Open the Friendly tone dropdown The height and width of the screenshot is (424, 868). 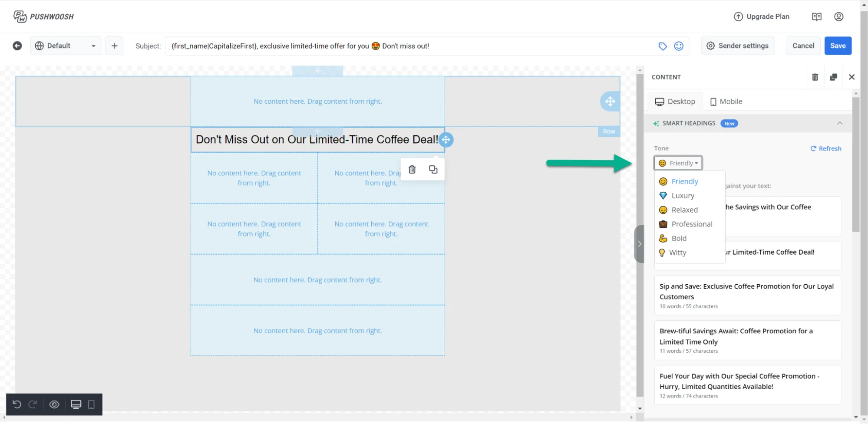[x=678, y=163]
